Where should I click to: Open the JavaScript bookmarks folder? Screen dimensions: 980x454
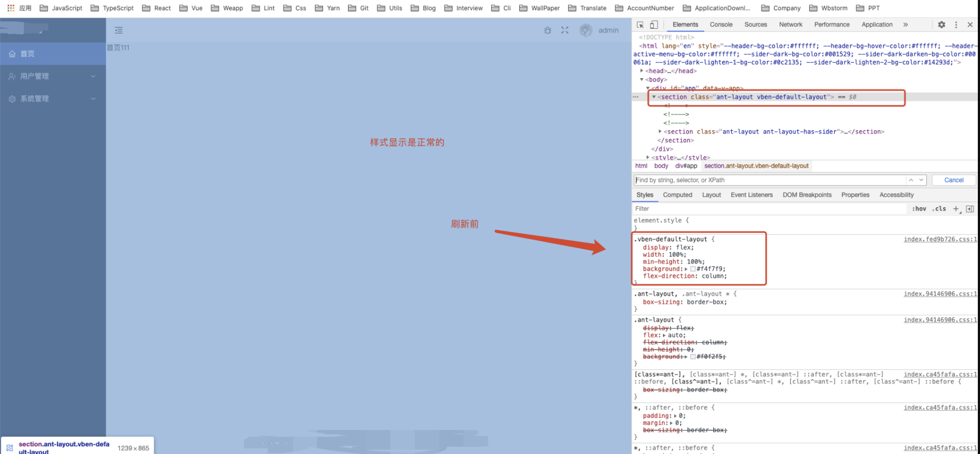61,8
